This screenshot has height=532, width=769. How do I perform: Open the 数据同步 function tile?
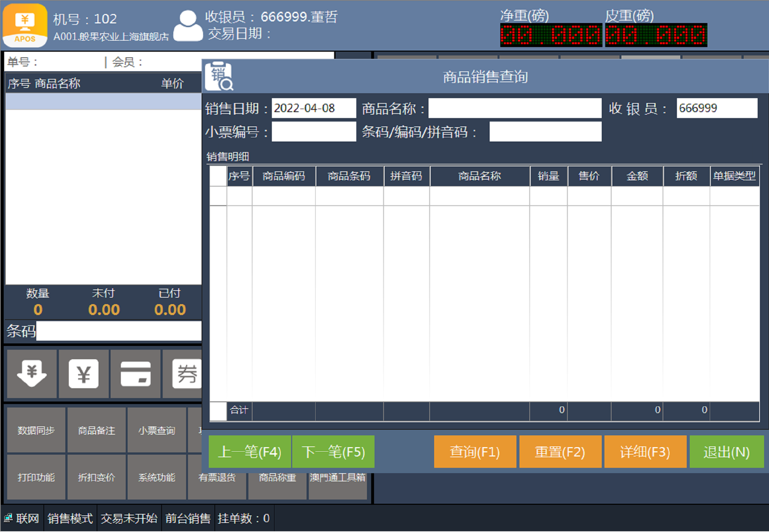[36, 430]
